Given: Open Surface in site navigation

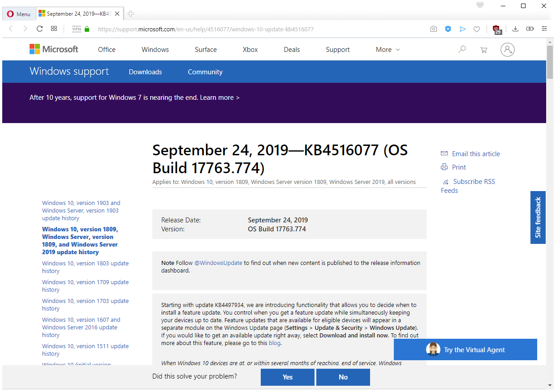Looking at the screenshot, I should (x=206, y=50).
